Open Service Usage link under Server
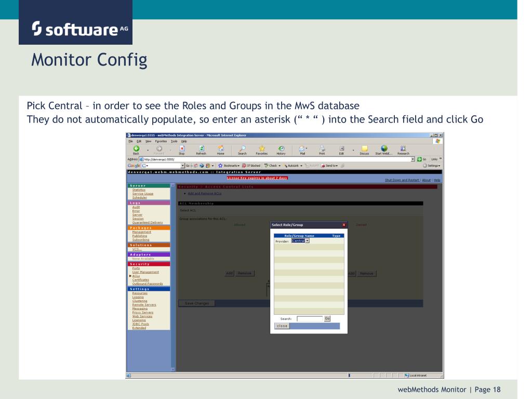The image size is (532, 399). pyautogui.click(x=143, y=194)
